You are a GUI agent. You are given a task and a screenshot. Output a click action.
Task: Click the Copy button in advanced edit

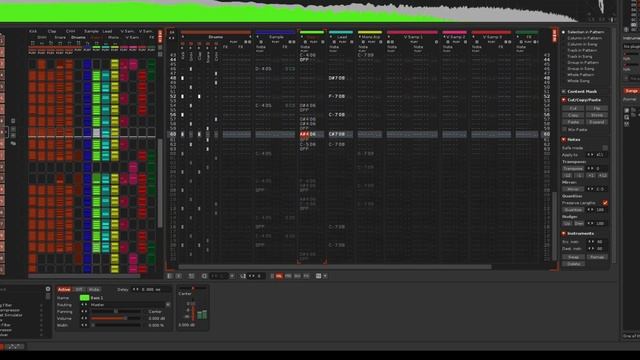tap(573, 115)
